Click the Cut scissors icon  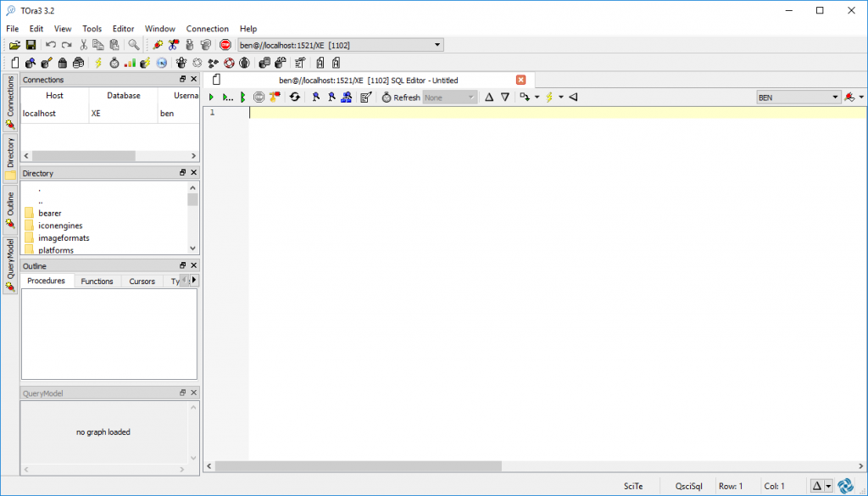click(84, 45)
